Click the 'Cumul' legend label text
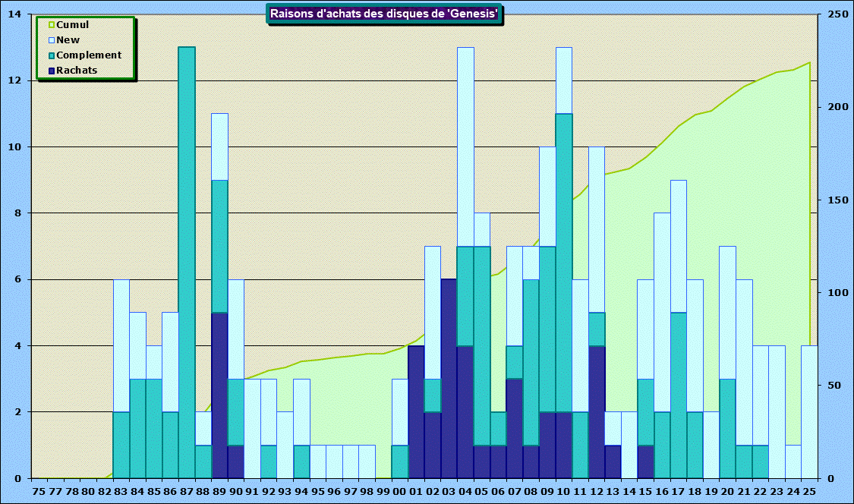The height and width of the screenshot is (504, 854). tap(73, 25)
